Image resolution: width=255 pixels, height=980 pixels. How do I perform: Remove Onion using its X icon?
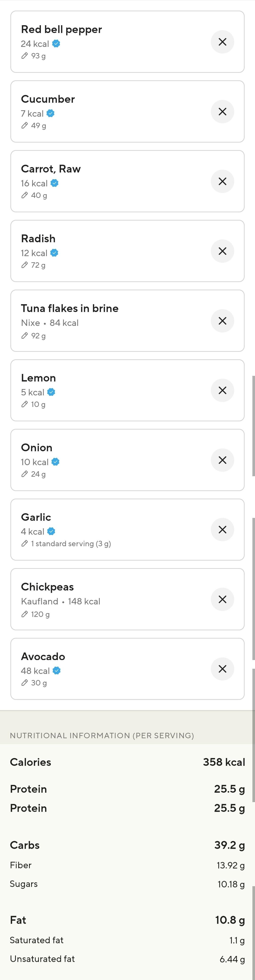[x=222, y=460]
